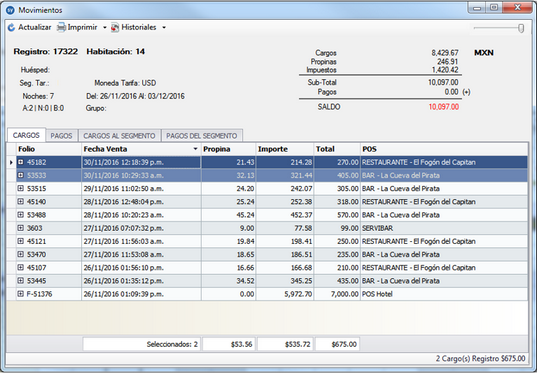
Task: Expand folio F-51376 row
Action: click(x=21, y=294)
